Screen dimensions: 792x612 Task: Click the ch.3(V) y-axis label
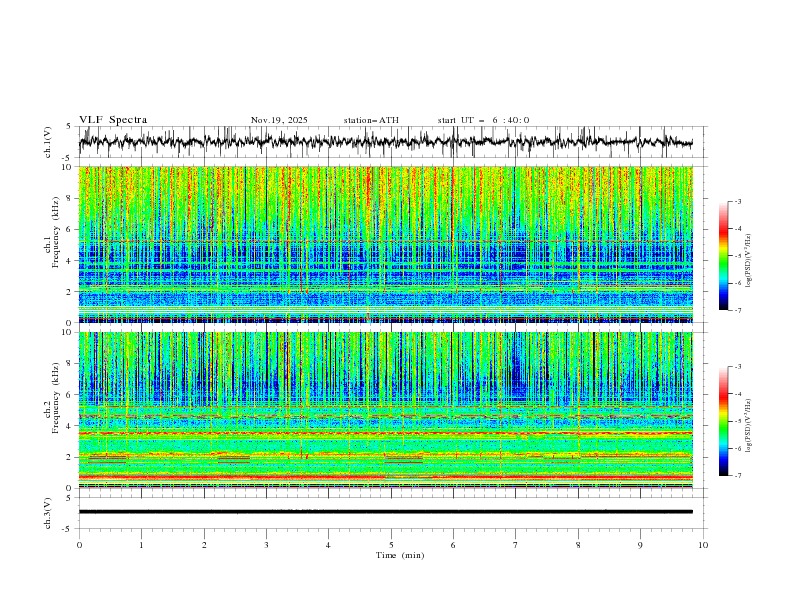coord(48,512)
